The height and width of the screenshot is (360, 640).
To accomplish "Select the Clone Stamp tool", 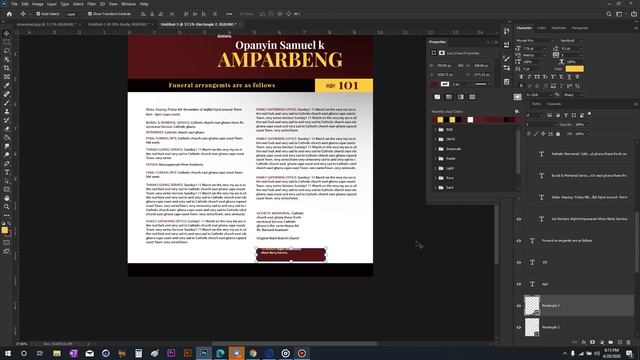I will pyautogui.click(x=7, y=111).
